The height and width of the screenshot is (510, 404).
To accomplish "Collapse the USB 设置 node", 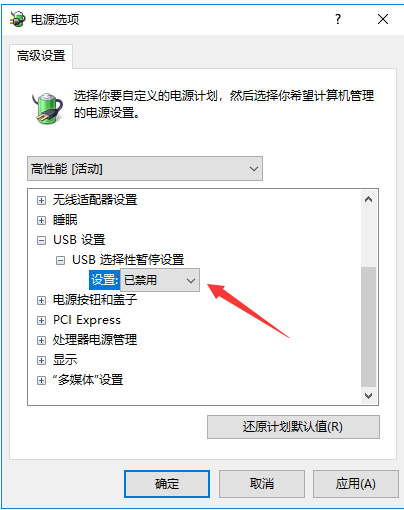I will 41,240.
